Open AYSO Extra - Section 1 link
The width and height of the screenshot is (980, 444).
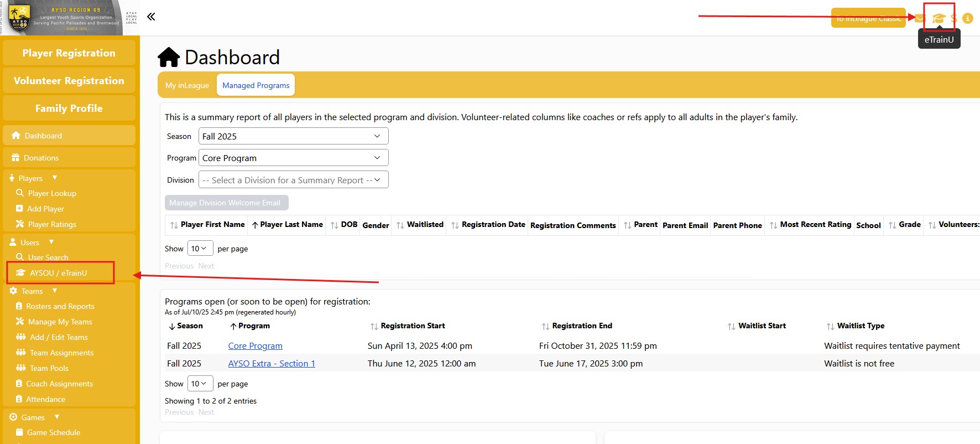(272, 364)
